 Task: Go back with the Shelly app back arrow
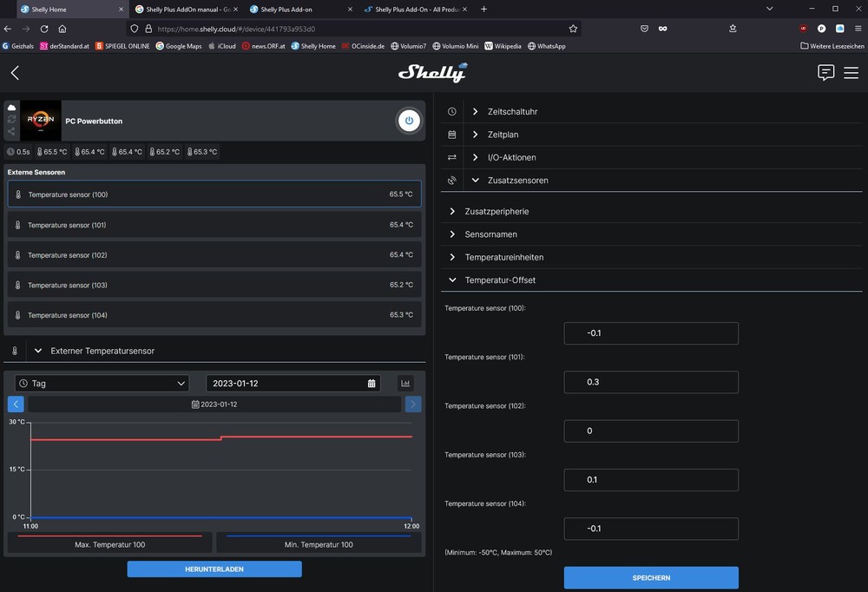point(15,73)
